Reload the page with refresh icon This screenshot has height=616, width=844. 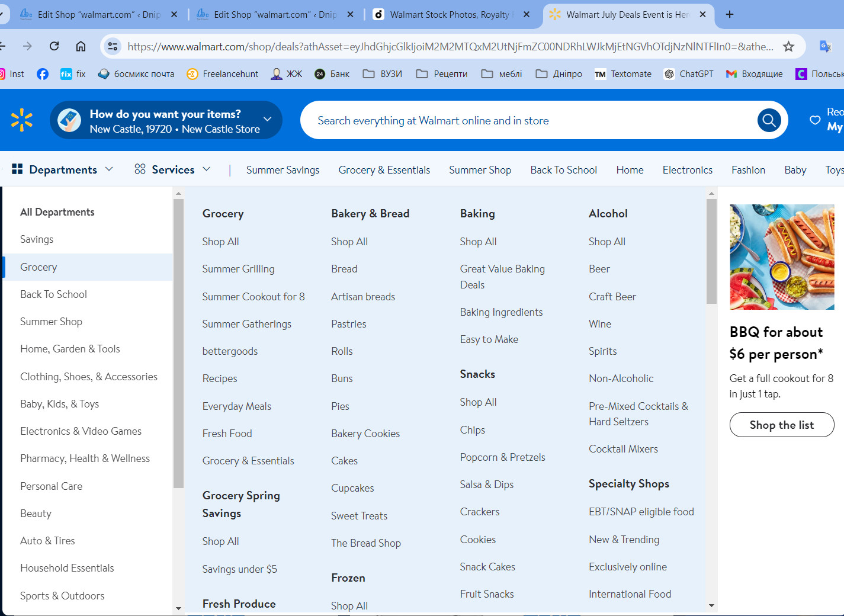tap(54, 46)
